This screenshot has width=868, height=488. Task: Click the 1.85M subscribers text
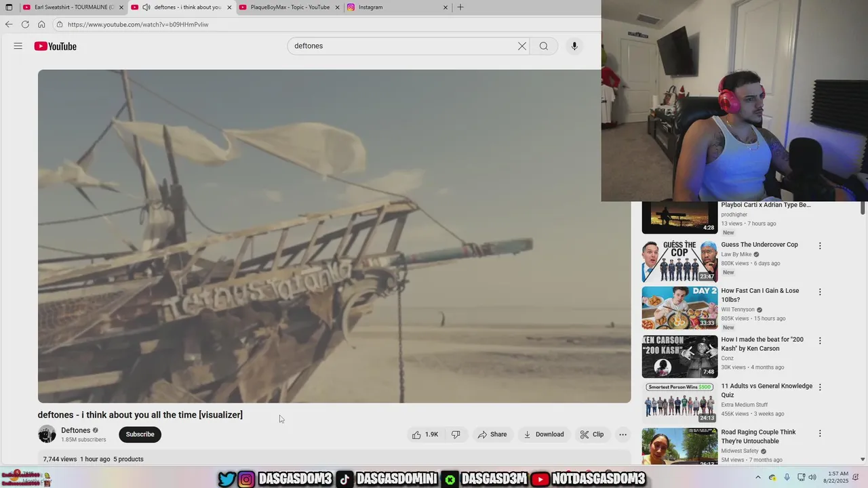[83, 440]
